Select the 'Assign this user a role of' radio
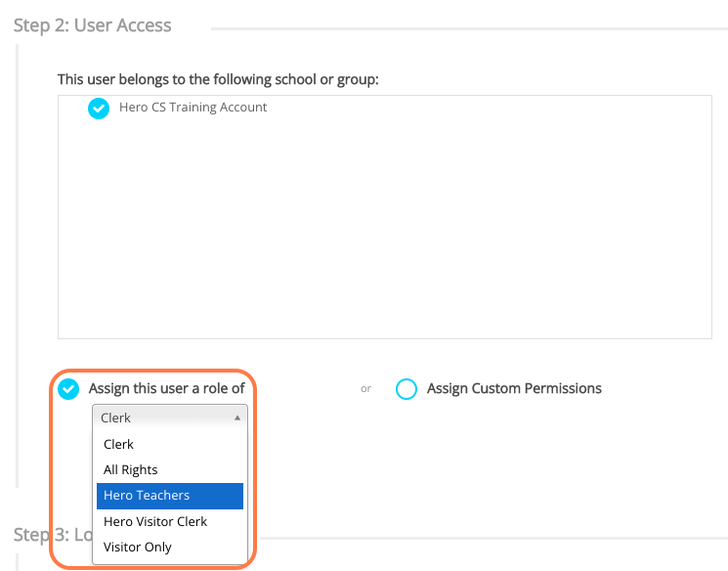Image resolution: width=728 pixels, height=571 pixels. click(68, 389)
